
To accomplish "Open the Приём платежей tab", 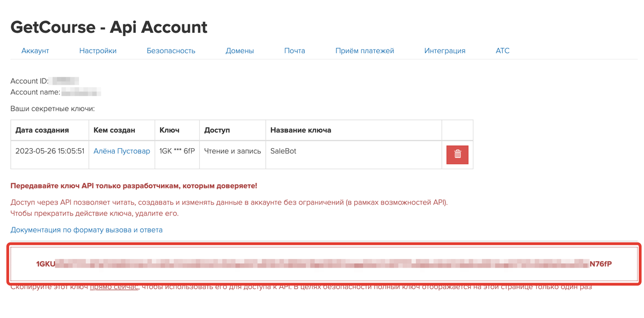I will [x=365, y=50].
